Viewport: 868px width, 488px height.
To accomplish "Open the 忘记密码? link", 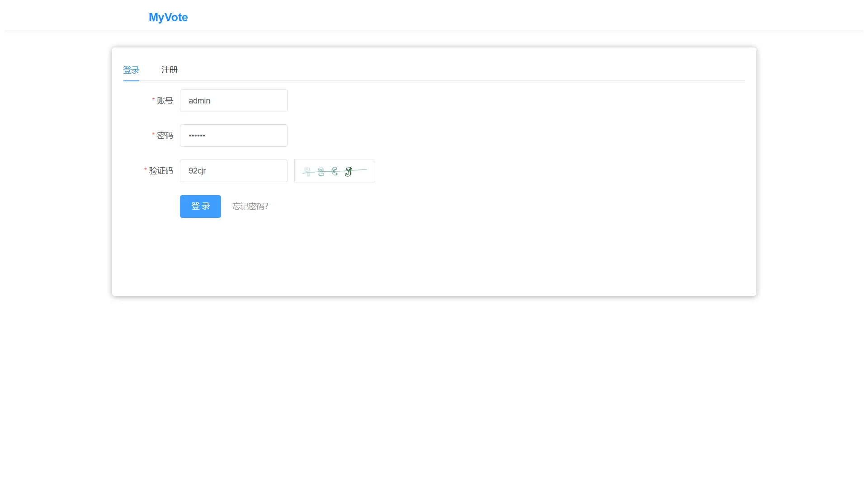I will pos(250,206).
